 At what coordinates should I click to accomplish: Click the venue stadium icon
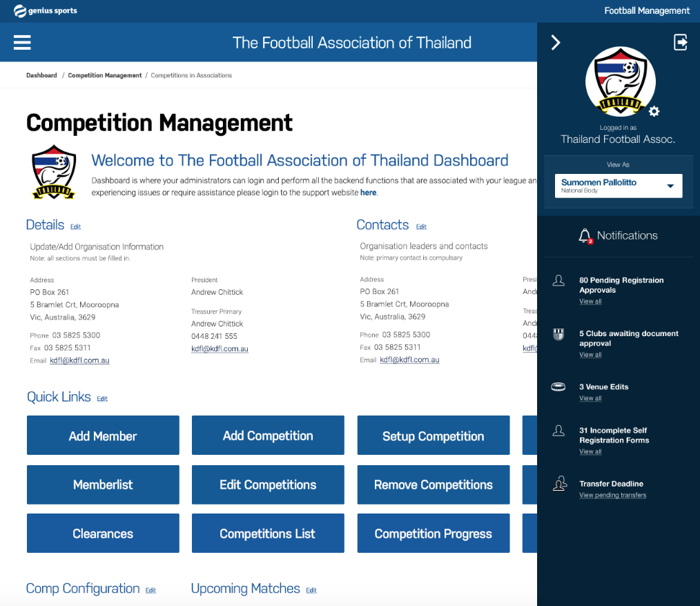point(558,387)
